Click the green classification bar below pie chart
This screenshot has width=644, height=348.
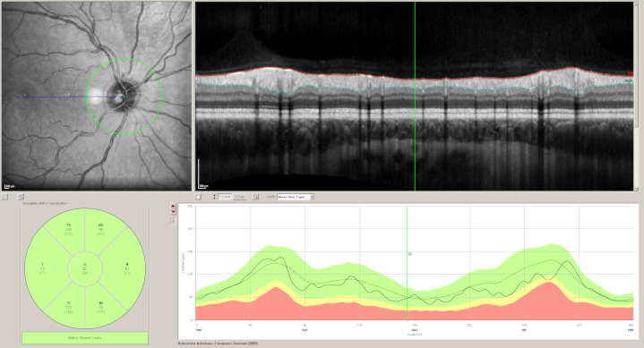[x=85, y=338]
